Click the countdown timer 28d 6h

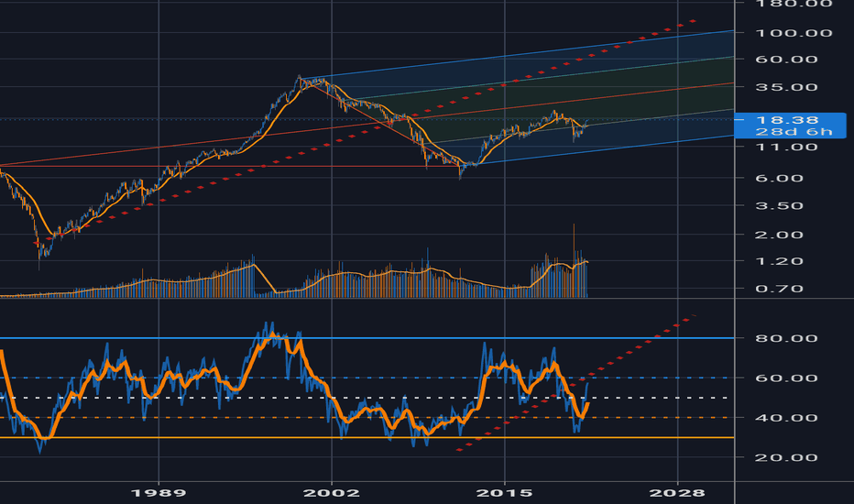tap(794, 132)
